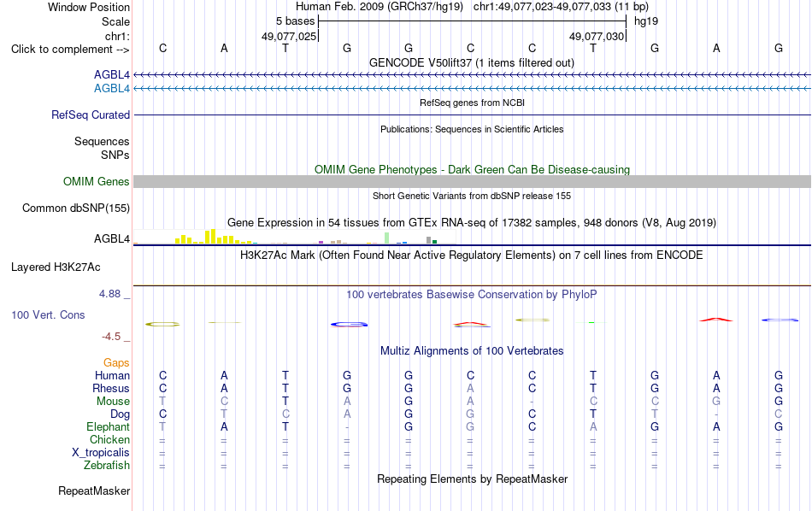Open the 'OMIM Gene Phenotypes' green track title

click(472, 169)
